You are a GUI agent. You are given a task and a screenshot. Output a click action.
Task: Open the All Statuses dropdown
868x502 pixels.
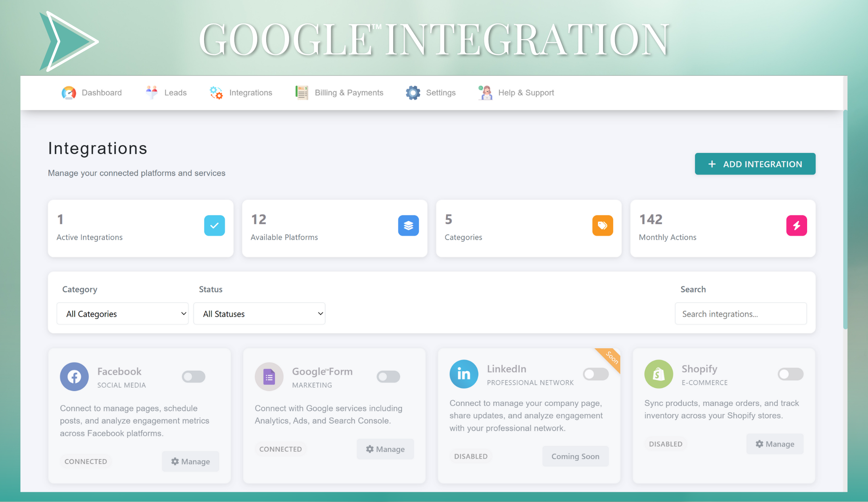coord(259,314)
